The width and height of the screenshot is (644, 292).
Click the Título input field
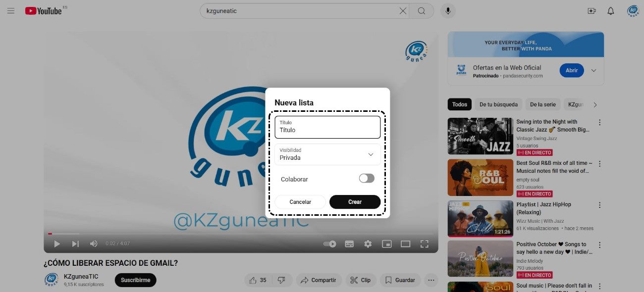327,127
